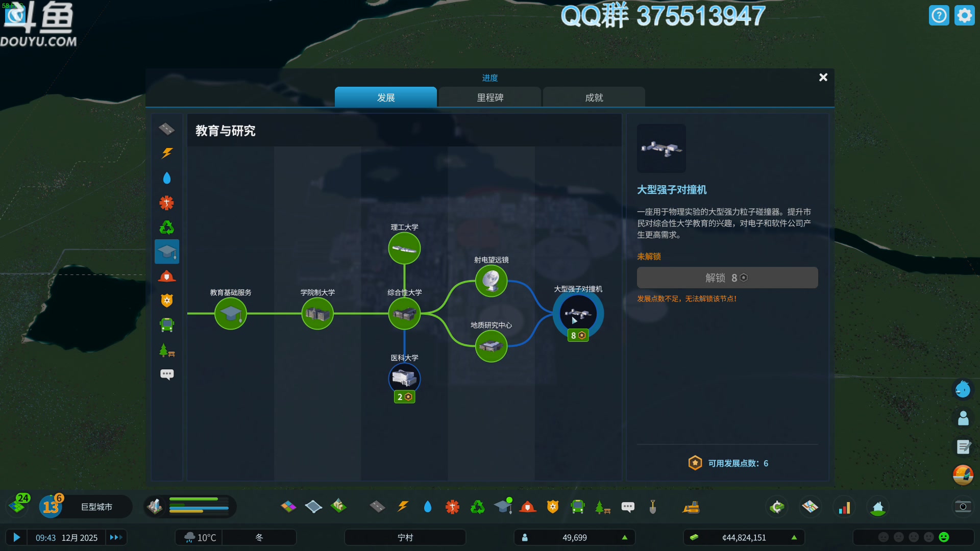Image resolution: width=980 pixels, height=551 pixels.
Task: Select the water category droplet icon
Action: point(167,178)
